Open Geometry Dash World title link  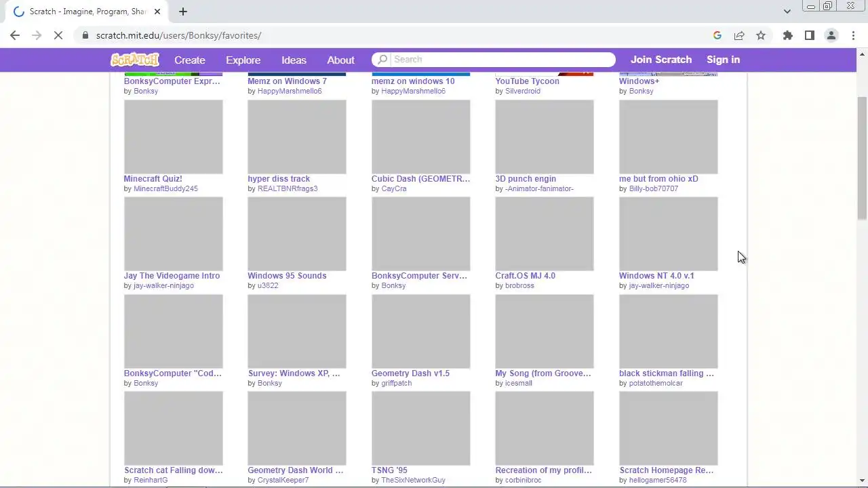(x=296, y=470)
